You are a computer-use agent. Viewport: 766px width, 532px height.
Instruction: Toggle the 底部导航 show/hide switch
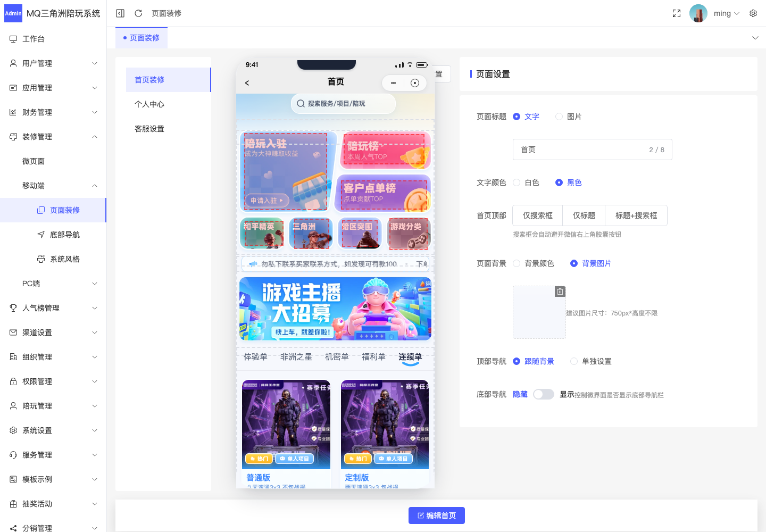point(544,394)
